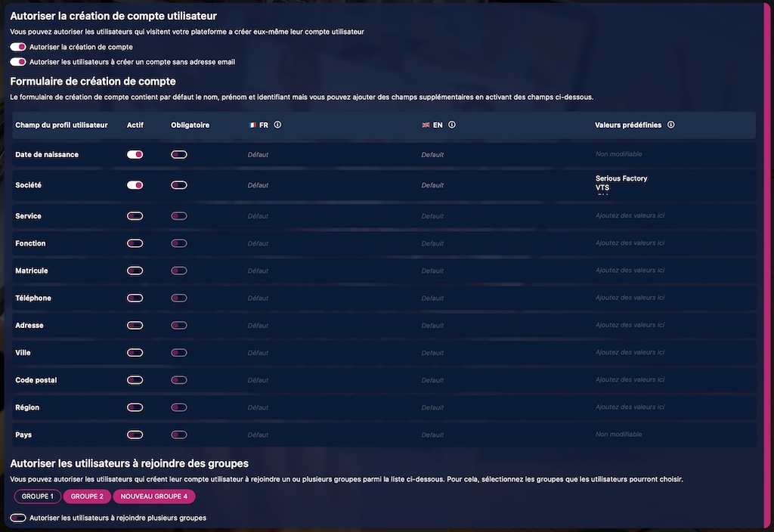Select the GROUPE 2 chip
This screenshot has height=532, width=774.
pos(86,496)
